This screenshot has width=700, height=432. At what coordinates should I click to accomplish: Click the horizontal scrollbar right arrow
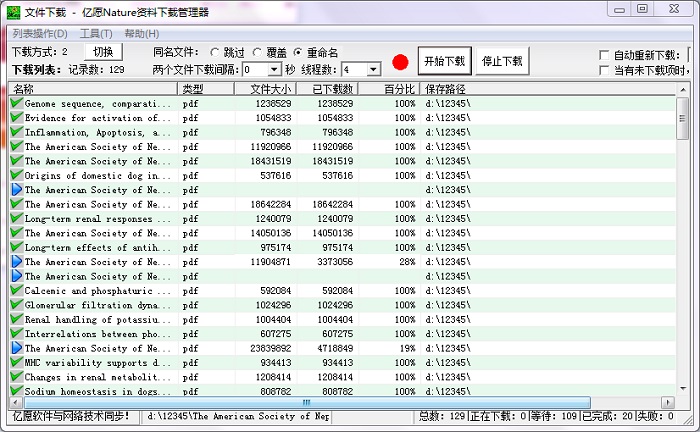pyautogui.click(x=668, y=403)
